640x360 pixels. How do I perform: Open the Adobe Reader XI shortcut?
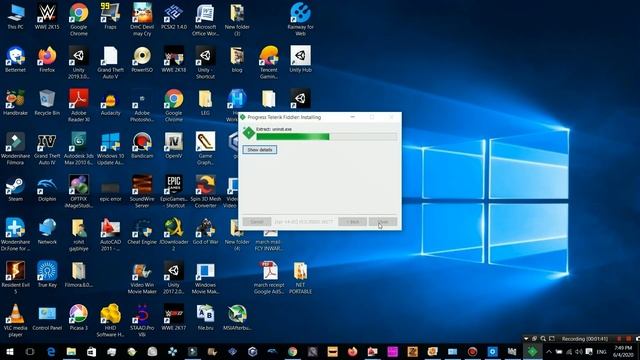click(x=79, y=105)
